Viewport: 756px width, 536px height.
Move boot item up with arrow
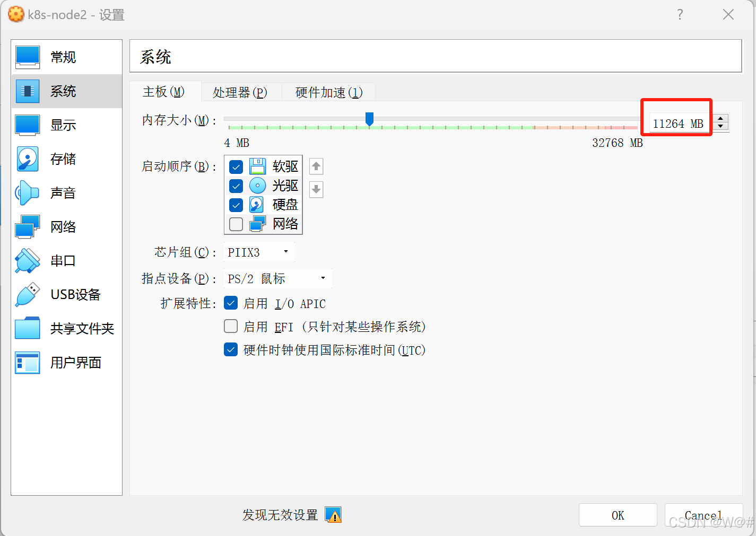[x=316, y=166]
